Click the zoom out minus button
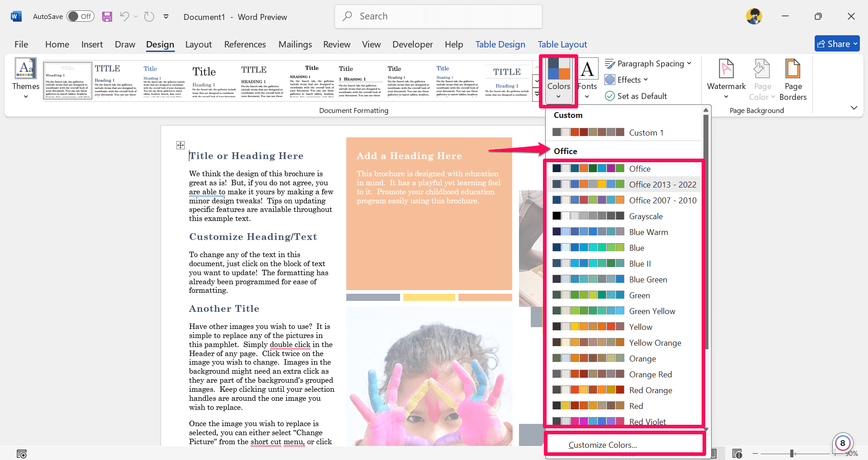The width and height of the screenshot is (868, 460). point(755,453)
